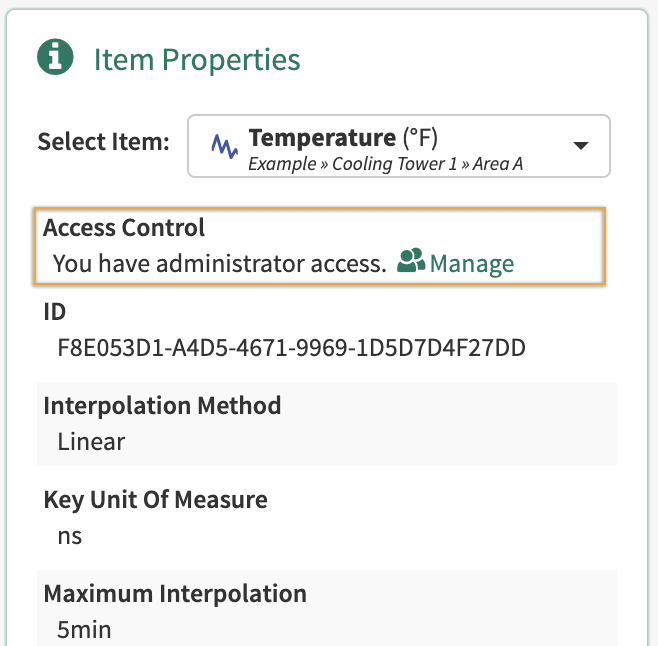The width and height of the screenshot is (658, 646).
Task: Click the °F unit in item selector
Action: pyautogui.click(x=420, y=137)
